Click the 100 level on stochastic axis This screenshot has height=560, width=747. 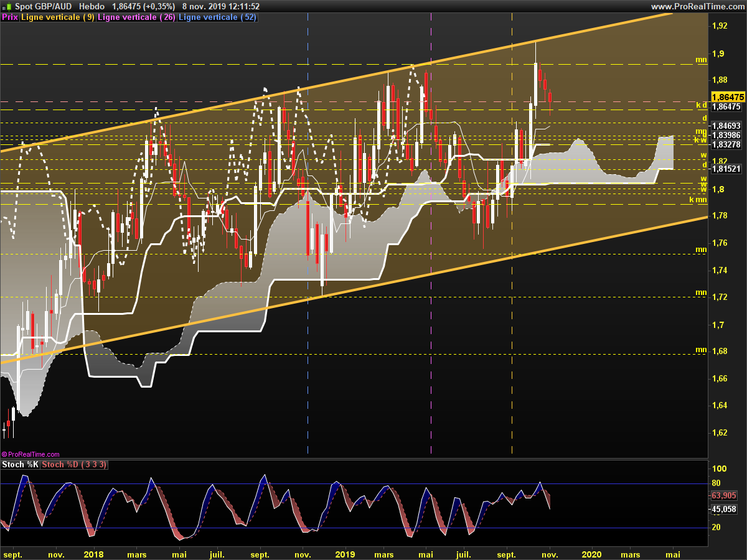click(x=718, y=468)
